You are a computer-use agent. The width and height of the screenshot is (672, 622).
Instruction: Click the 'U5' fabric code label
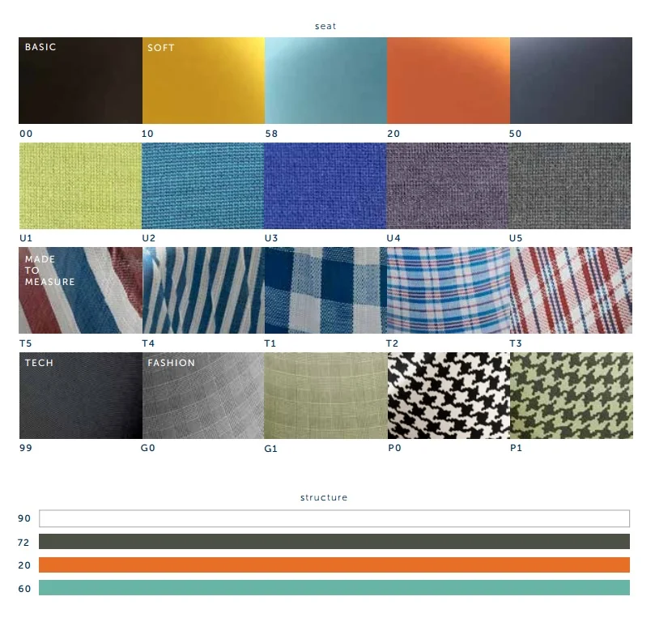tap(516, 238)
